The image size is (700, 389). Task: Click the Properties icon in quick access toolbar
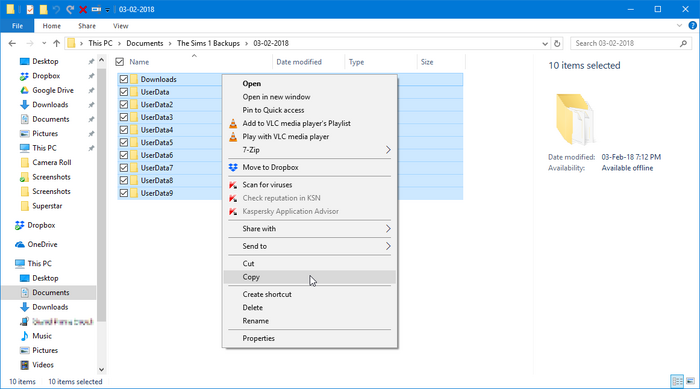(x=30, y=9)
